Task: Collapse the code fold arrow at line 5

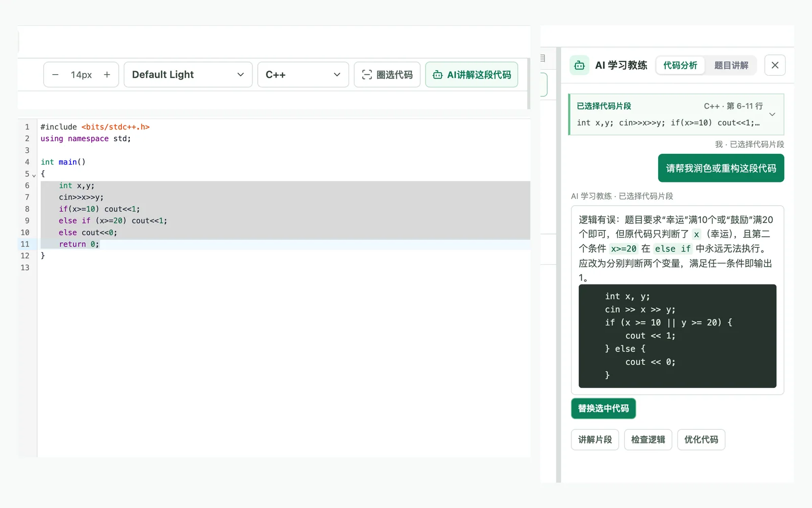Action: (34, 175)
